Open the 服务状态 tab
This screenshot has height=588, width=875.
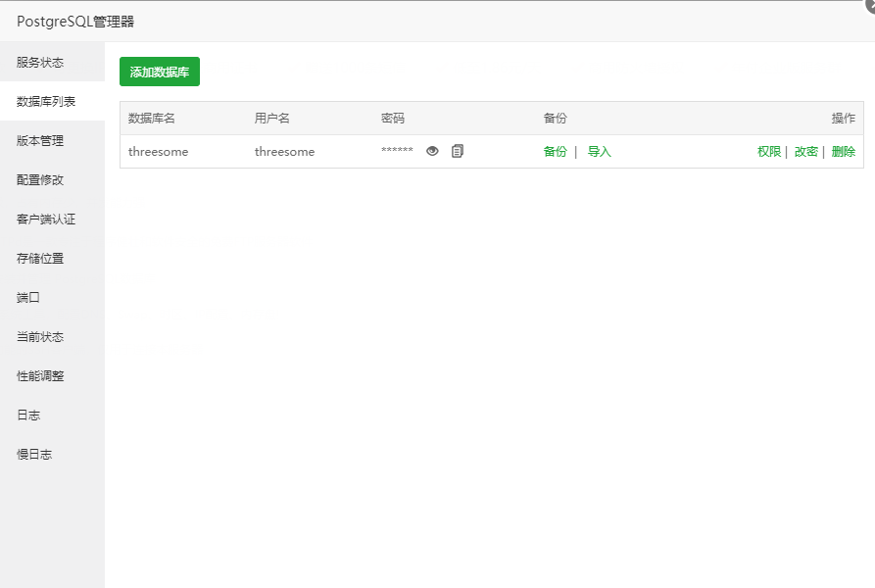coord(53,62)
